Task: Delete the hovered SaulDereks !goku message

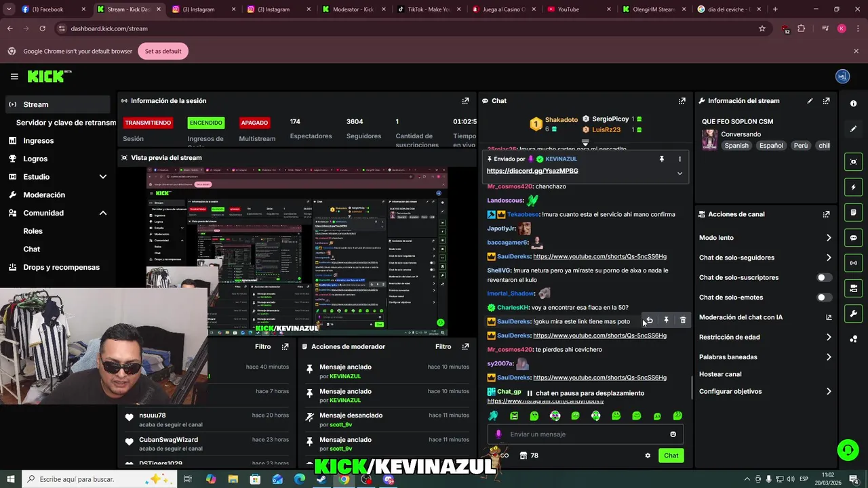Action: tap(683, 321)
